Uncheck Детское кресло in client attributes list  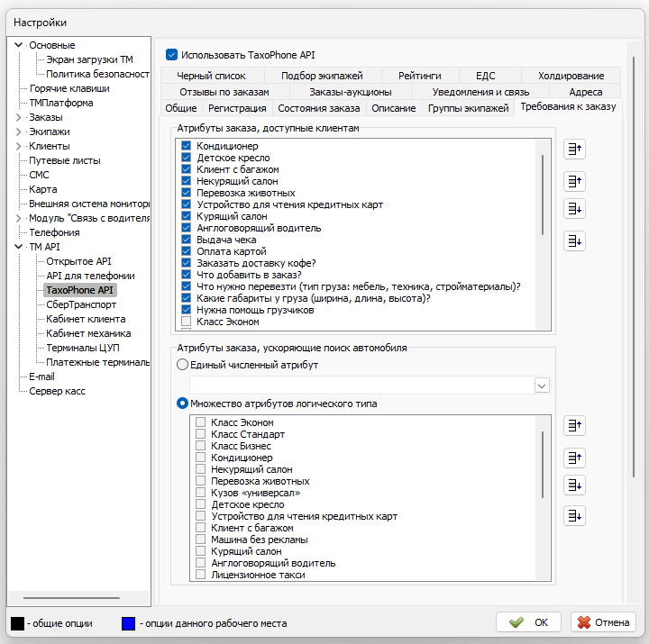[187, 158]
